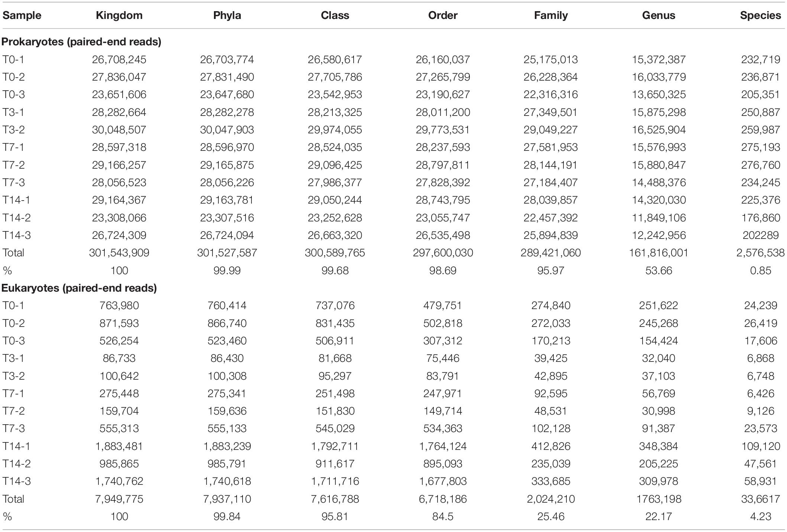Select the eukaryote species total 33,6617

(760, 499)
